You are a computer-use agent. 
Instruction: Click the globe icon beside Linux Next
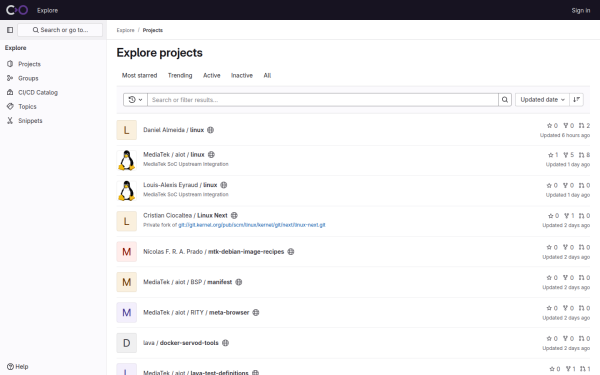[x=234, y=215]
